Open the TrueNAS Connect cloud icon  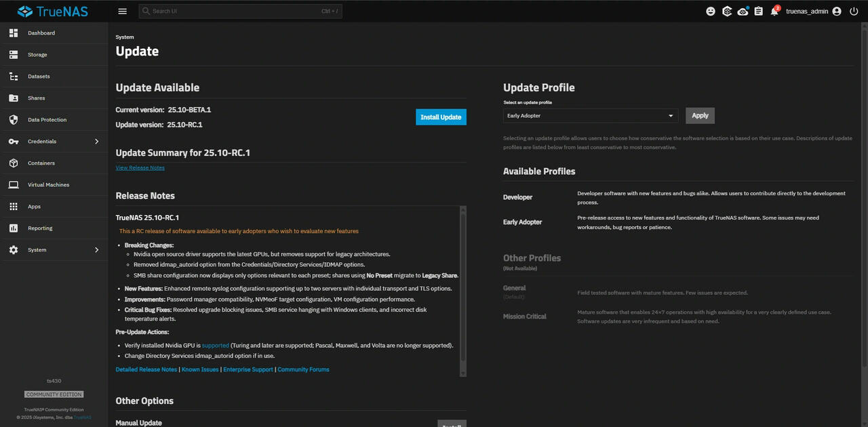click(x=743, y=12)
